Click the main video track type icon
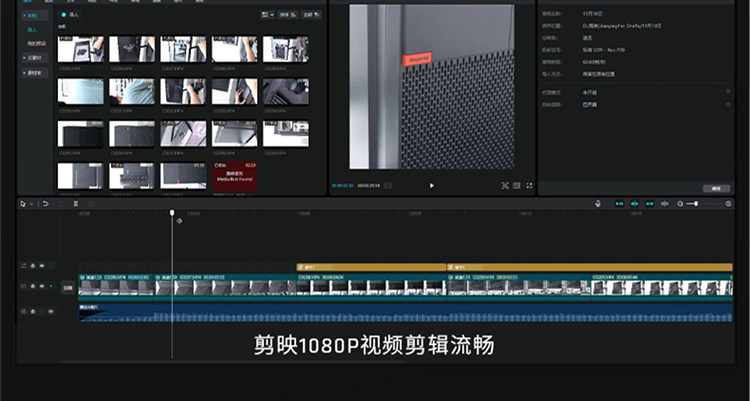 (x=23, y=286)
